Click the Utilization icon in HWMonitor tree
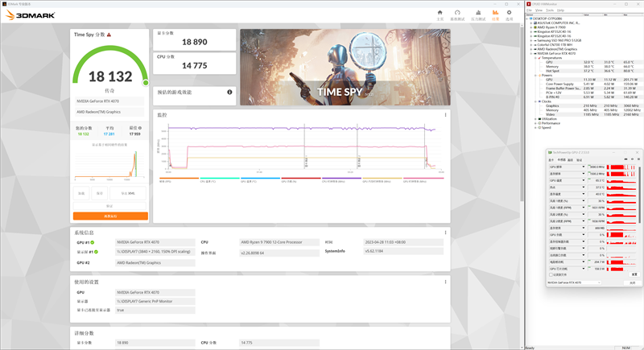The width and height of the screenshot is (644, 350). tap(539, 119)
